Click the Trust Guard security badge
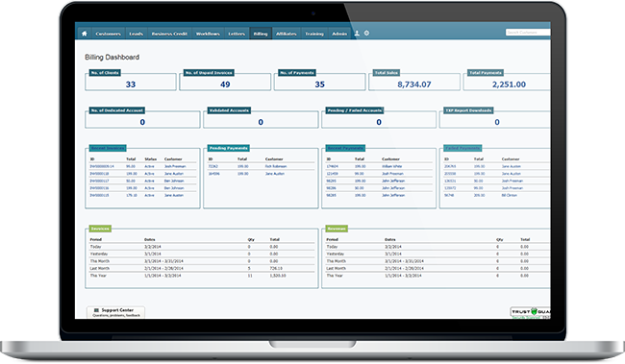Image resolution: width=625 pixels, height=364 pixels. pyautogui.click(x=531, y=312)
